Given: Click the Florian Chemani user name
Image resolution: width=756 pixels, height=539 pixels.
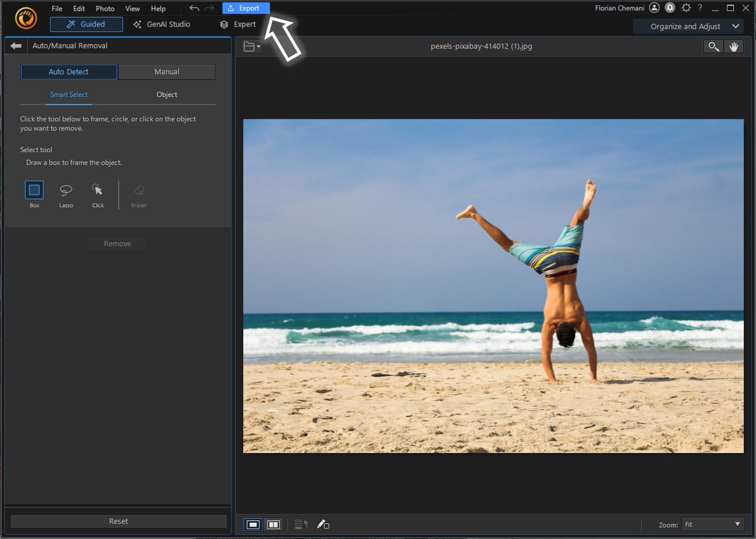Looking at the screenshot, I should coord(619,8).
